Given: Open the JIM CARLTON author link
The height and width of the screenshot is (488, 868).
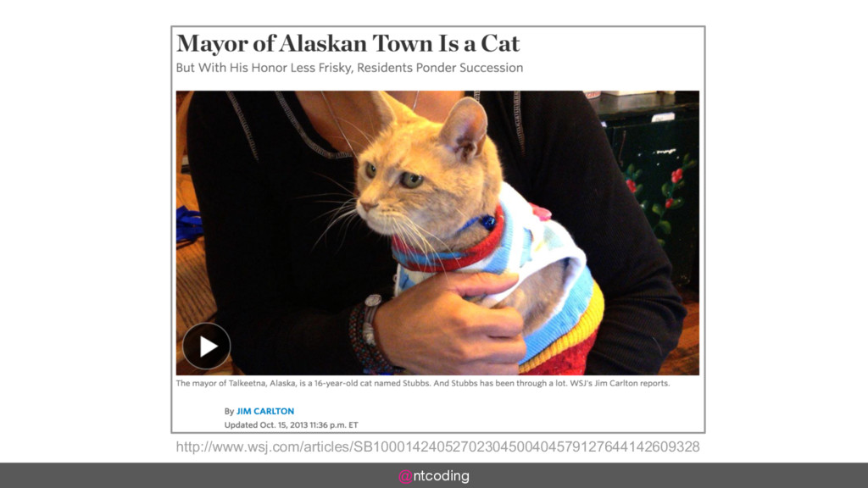Looking at the screenshot, I should click(265, 411).
